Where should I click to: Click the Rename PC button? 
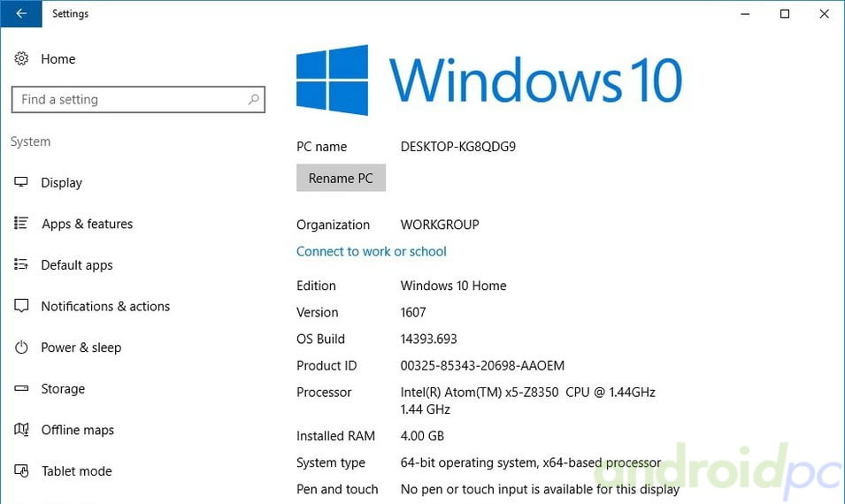pyautogui.click(x=341, y=178)
